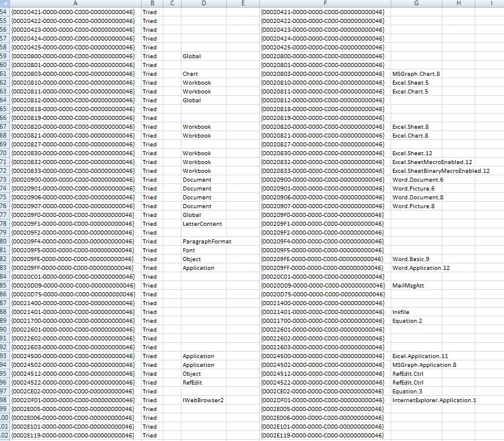Click column A cell {0002DF01-0000-0000-C000-000000000046}
The image size is (504, 441).
[75, 400]
